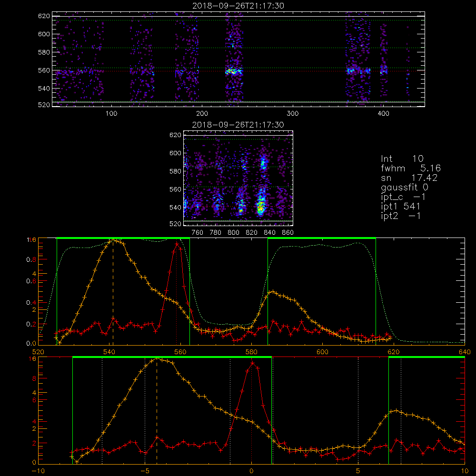Click x-axis label 300 of wide spectrogram
The image size is (476, 476).
coord(293,114)
